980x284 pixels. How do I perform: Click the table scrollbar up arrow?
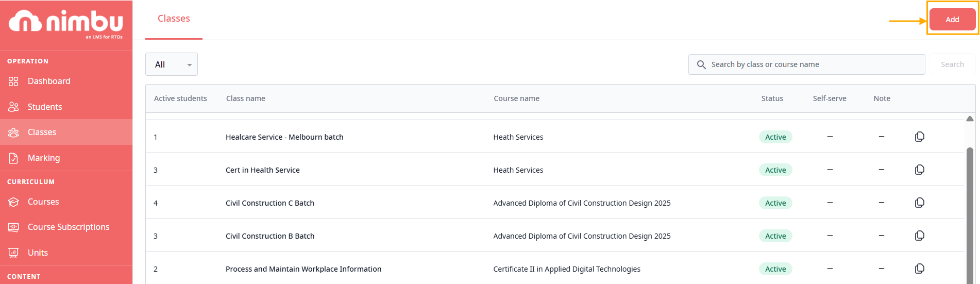(970, 119)
